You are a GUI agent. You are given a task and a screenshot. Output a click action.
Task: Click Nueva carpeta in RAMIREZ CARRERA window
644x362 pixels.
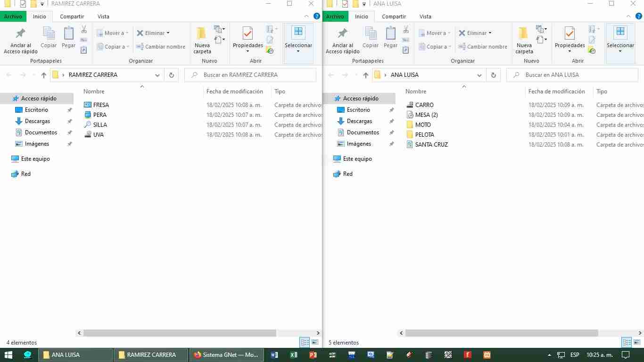click(202, 41)
